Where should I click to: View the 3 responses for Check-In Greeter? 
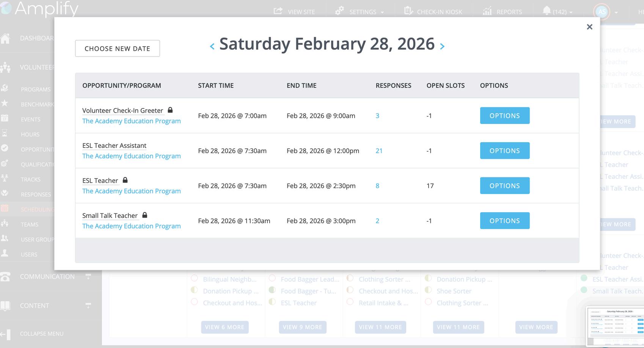click(377, 116)
